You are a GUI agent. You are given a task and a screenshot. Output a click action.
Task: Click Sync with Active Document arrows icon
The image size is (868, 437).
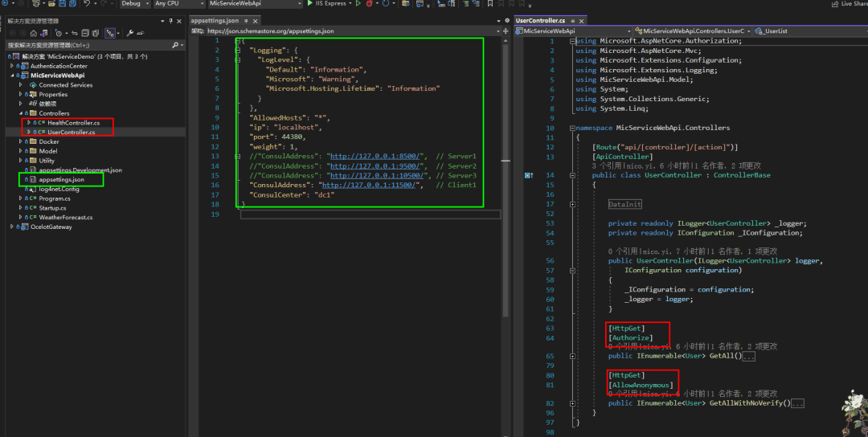pos(75,33)
